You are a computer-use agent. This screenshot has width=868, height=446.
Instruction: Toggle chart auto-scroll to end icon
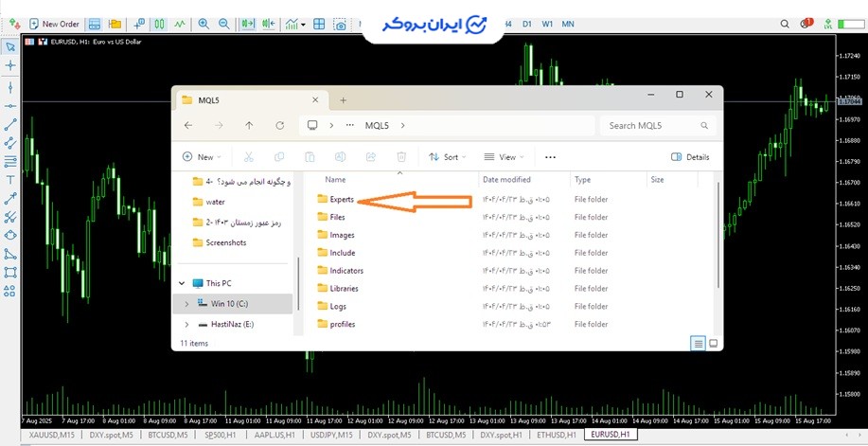click(x=248, y=24)
